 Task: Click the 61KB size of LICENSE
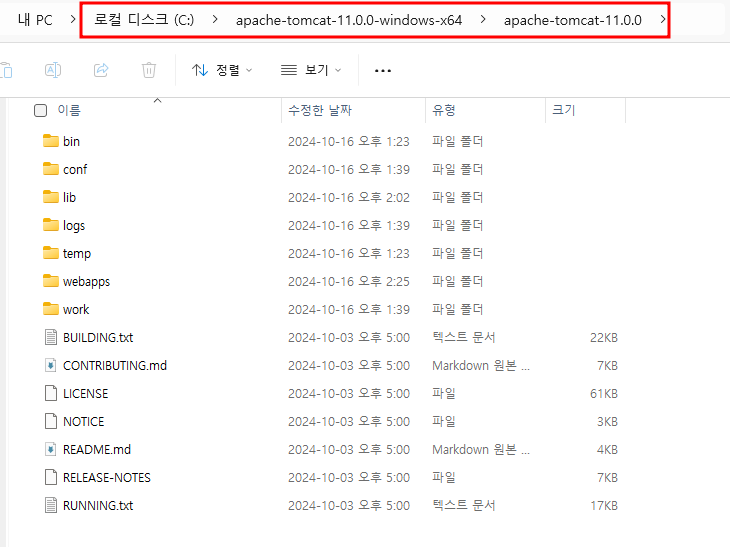pyautogui.click(x=604, y=393)
